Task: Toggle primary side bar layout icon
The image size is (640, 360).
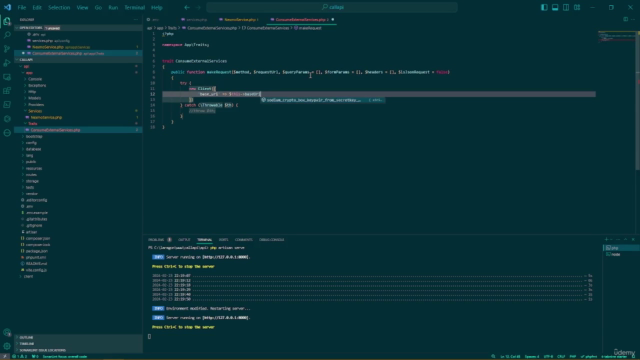Action: click(544, 7)
